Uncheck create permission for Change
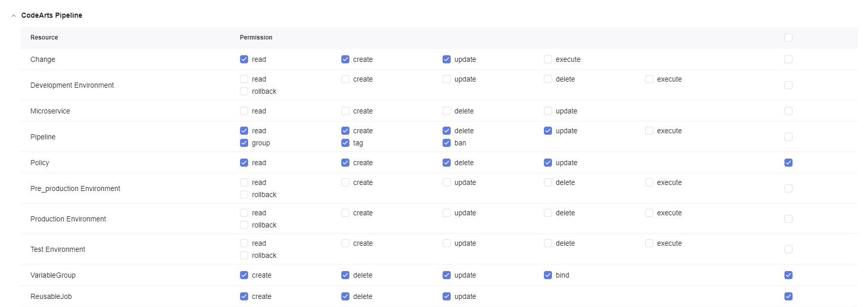The width and height of the screenshot is (868, 307). (345, 59)
